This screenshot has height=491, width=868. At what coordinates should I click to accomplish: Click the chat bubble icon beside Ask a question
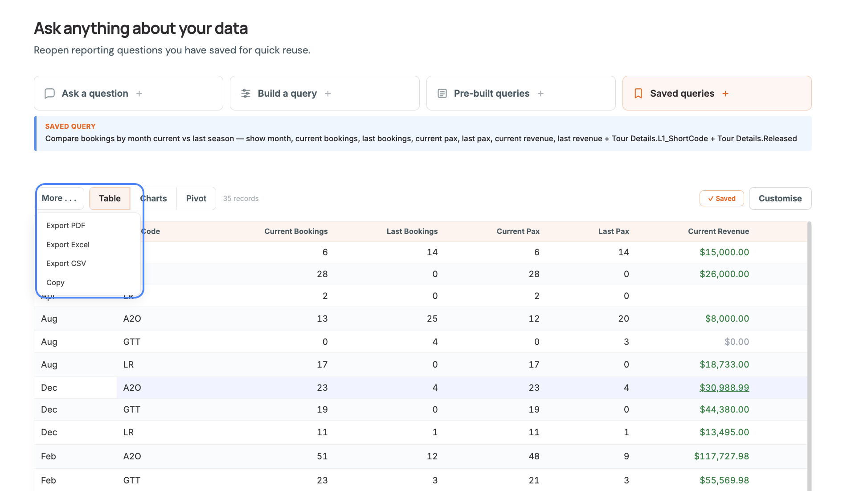coord(49,94)
